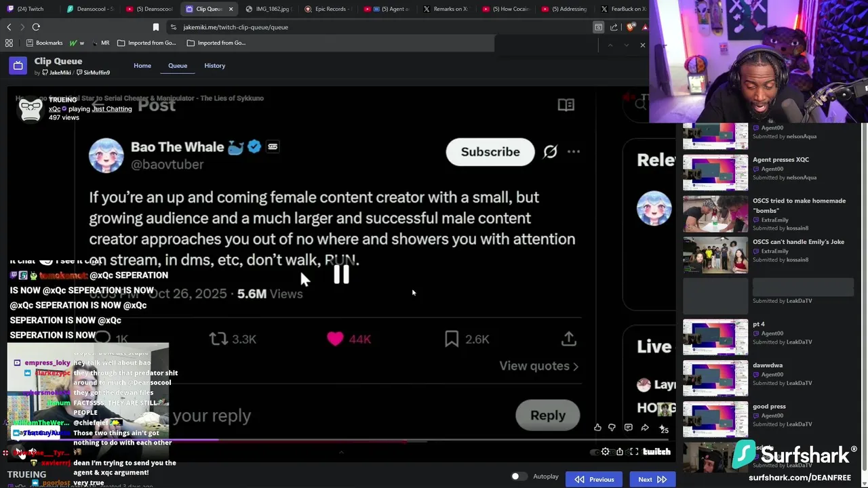The image size is (868, 488).
Task: Jump to the next find result arrow
Action: coord(625,45)
